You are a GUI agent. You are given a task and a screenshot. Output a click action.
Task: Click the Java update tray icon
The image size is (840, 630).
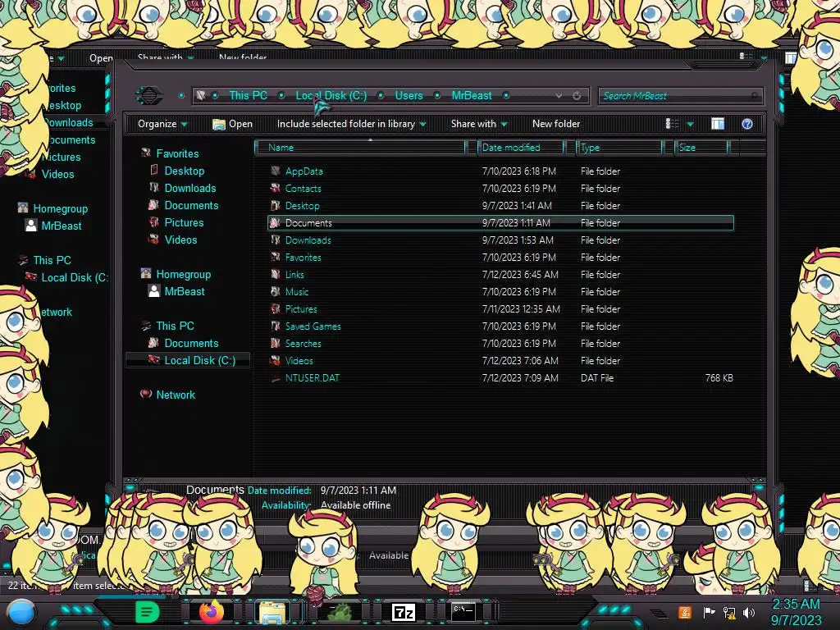click(684, 612)
